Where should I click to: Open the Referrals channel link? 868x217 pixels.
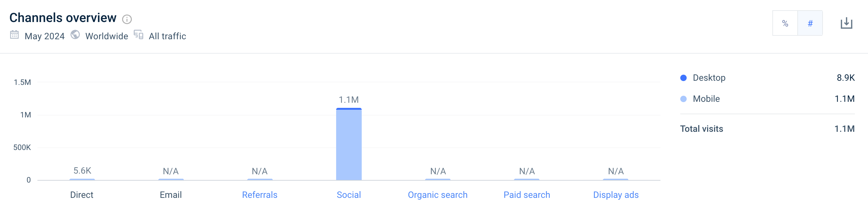click(x=259, y=195)
